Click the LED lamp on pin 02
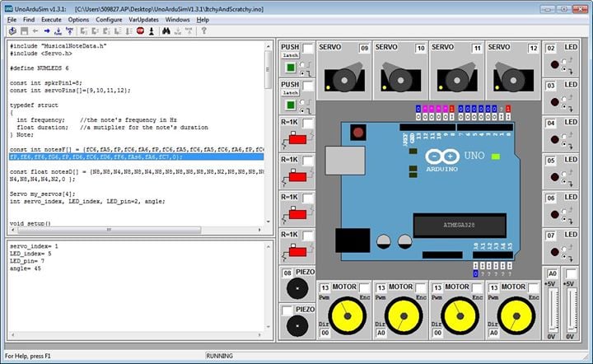 pos(554,64)
